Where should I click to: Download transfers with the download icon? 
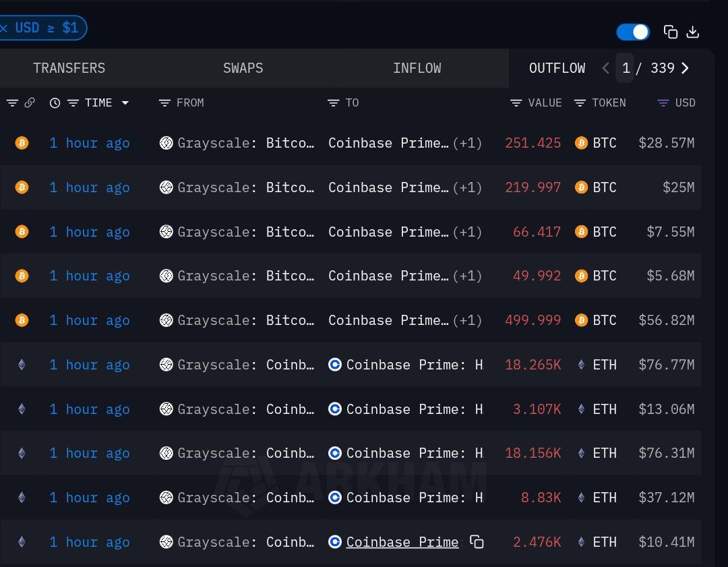(x=693, y=32)
